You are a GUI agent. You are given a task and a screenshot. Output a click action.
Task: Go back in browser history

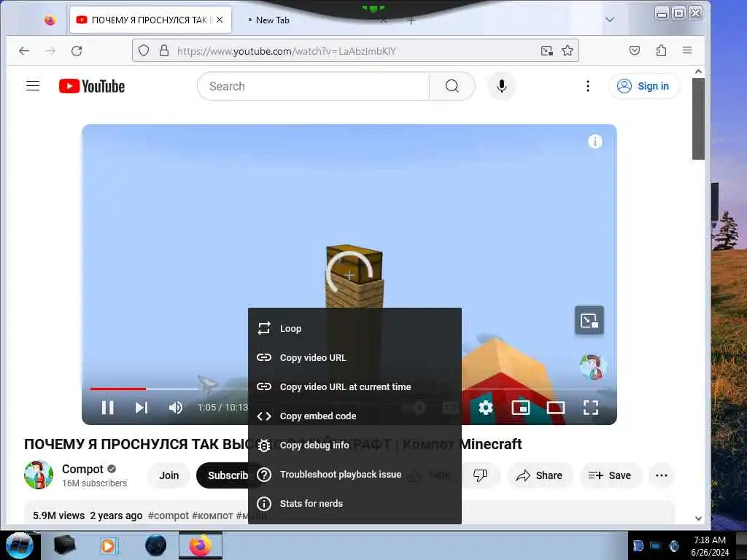24,50
